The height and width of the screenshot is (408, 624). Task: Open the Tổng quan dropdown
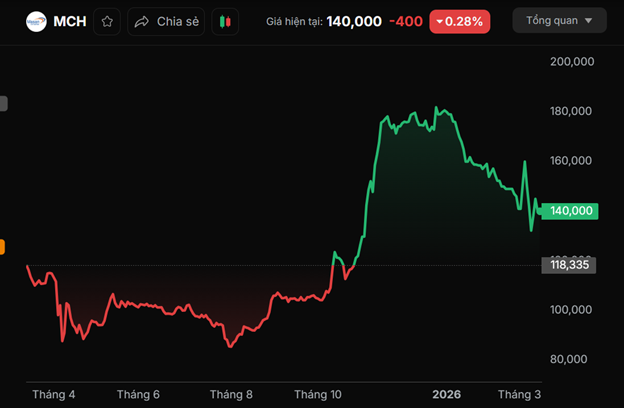559,20
